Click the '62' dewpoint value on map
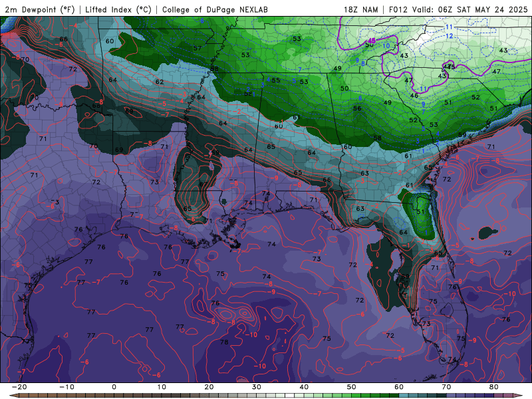The image size is (532, 399). pyautogui.click(x=160, y=82)
